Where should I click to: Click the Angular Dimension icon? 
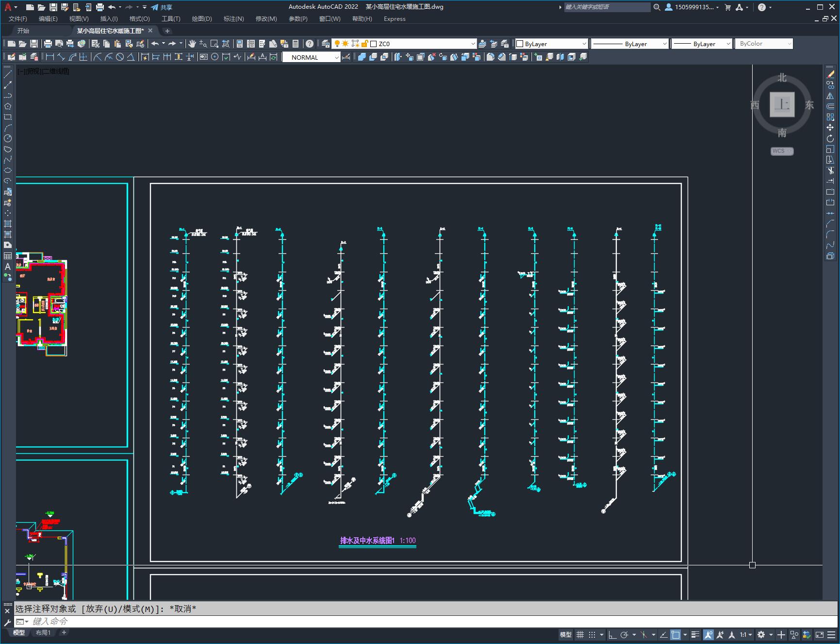(x=131, y=57)
